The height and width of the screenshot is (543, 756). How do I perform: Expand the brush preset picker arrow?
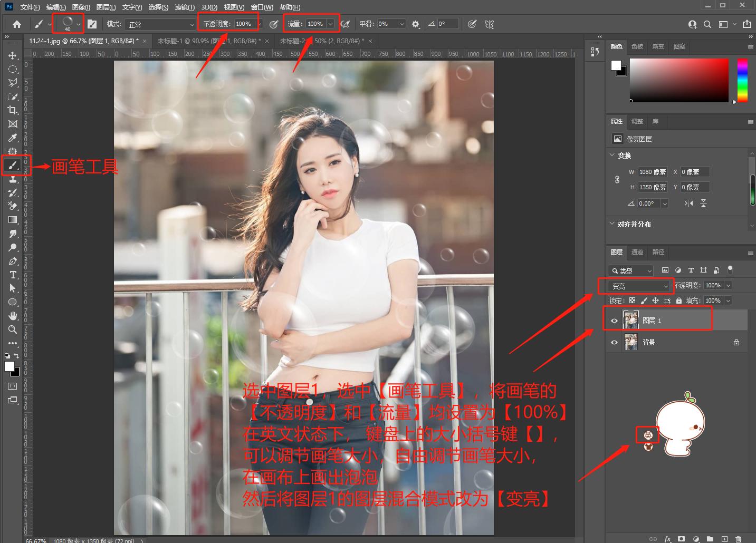[x=79, y=24]
